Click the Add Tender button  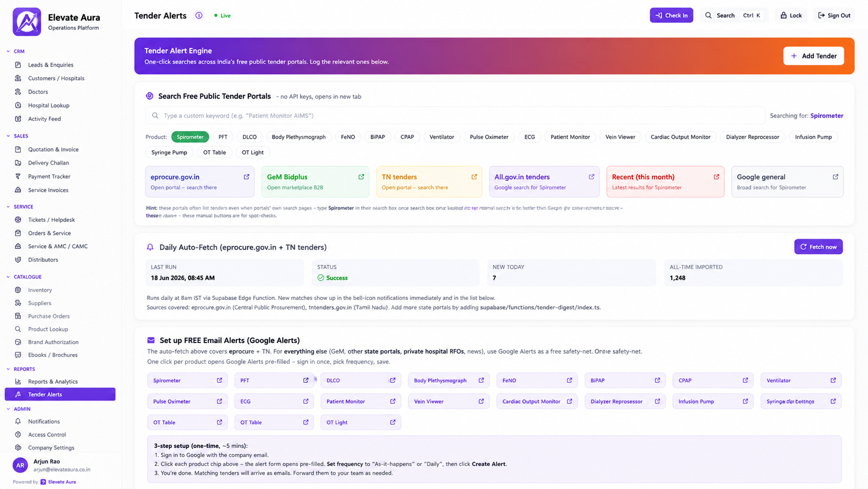tap(813, 56)
